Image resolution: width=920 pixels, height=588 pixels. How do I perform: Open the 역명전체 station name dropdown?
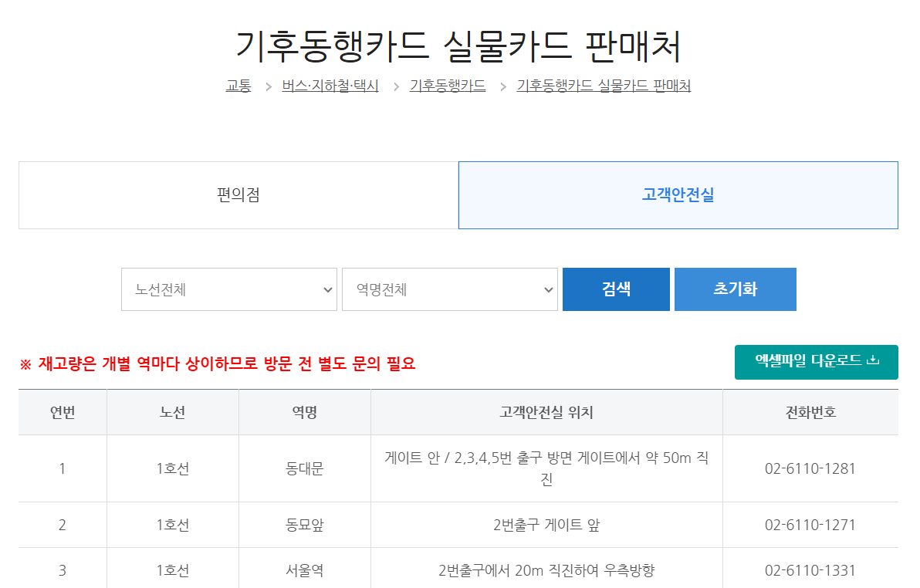point(450,289)
